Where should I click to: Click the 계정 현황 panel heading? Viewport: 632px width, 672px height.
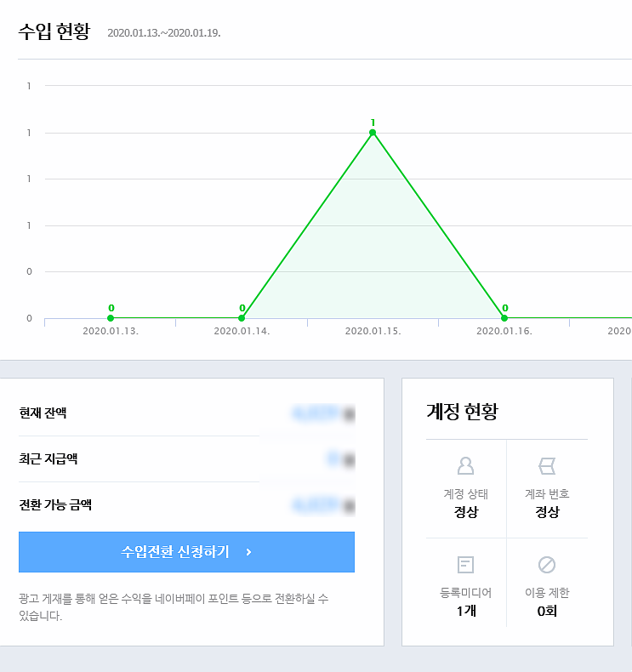tap(462, 413)
